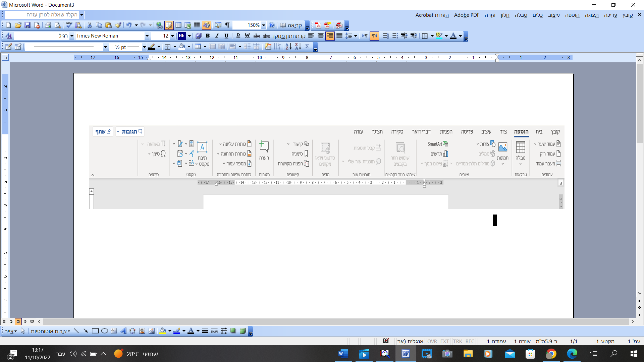Viewport: 644px width, 362px height.
Task: Draw a rectangle shape
Action: [x=95, y=331]
